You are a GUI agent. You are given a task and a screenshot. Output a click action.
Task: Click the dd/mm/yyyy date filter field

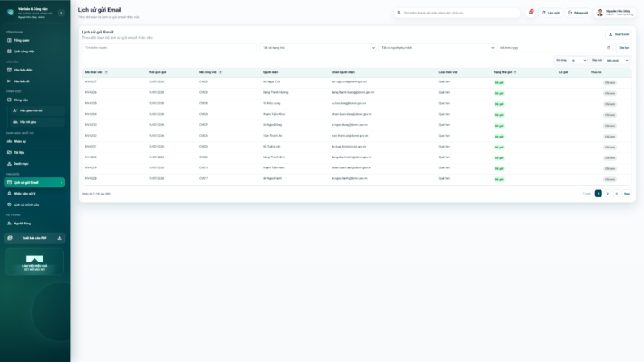[x=555, y=48]
